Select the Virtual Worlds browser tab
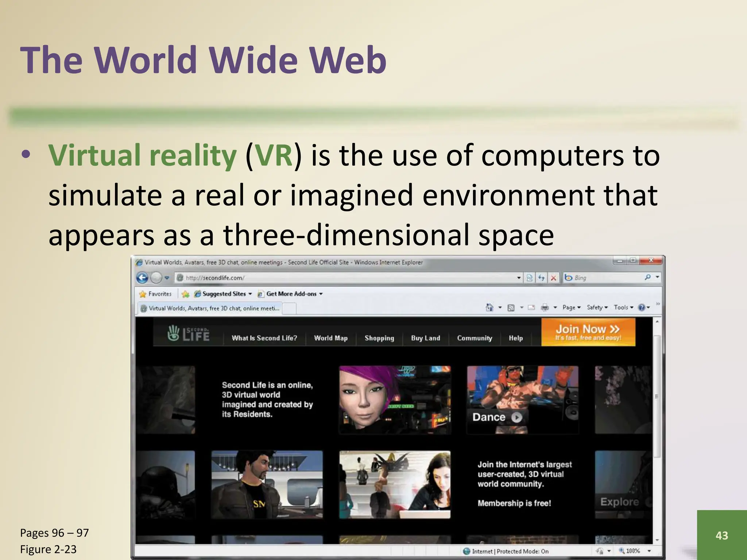747x560 pixels. pyautogui.click(x=210, y=308)
